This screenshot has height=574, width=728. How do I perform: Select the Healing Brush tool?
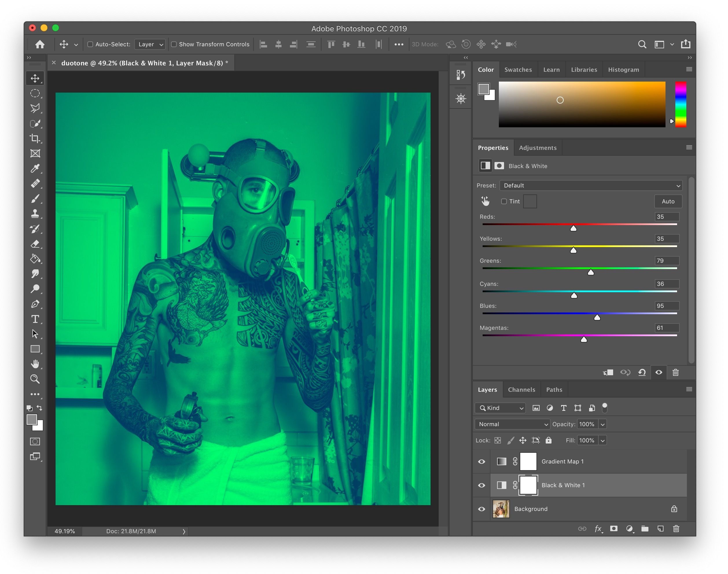pos(34,184)
